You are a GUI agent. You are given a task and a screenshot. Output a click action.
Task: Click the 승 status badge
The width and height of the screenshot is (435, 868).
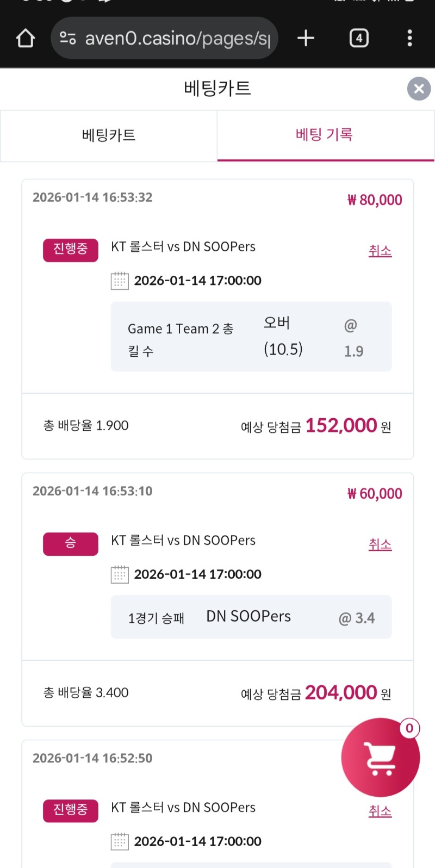tap(71, 543)
